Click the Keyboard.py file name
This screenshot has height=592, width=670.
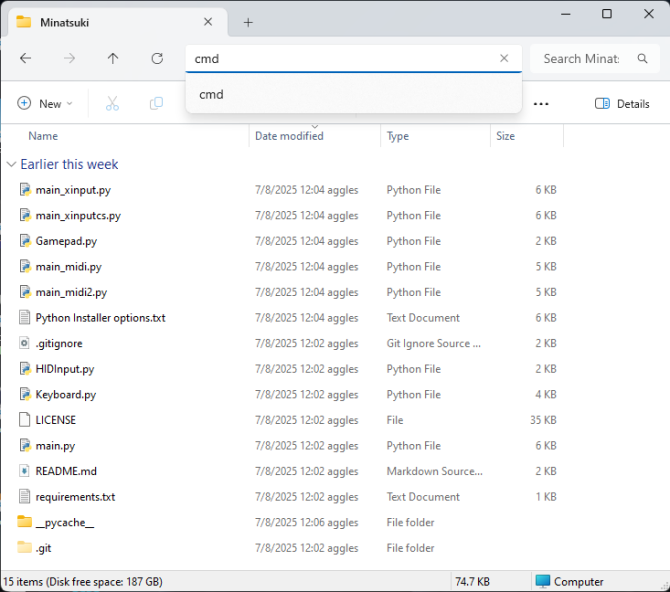click(x=66, y=395)
